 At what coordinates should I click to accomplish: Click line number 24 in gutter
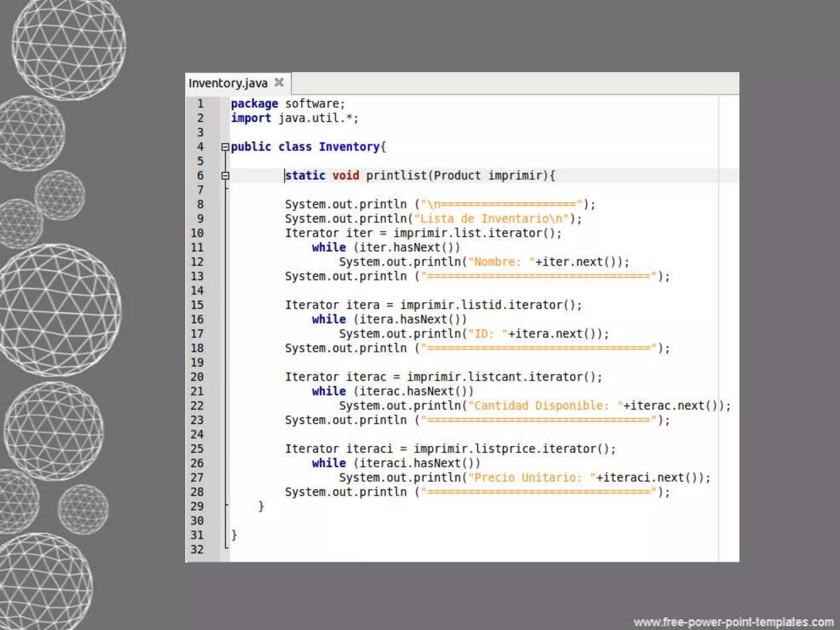197,434
